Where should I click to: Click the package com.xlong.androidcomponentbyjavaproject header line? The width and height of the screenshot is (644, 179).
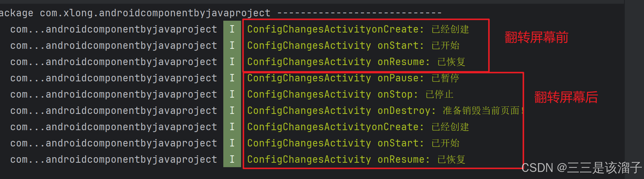point(220,13)
